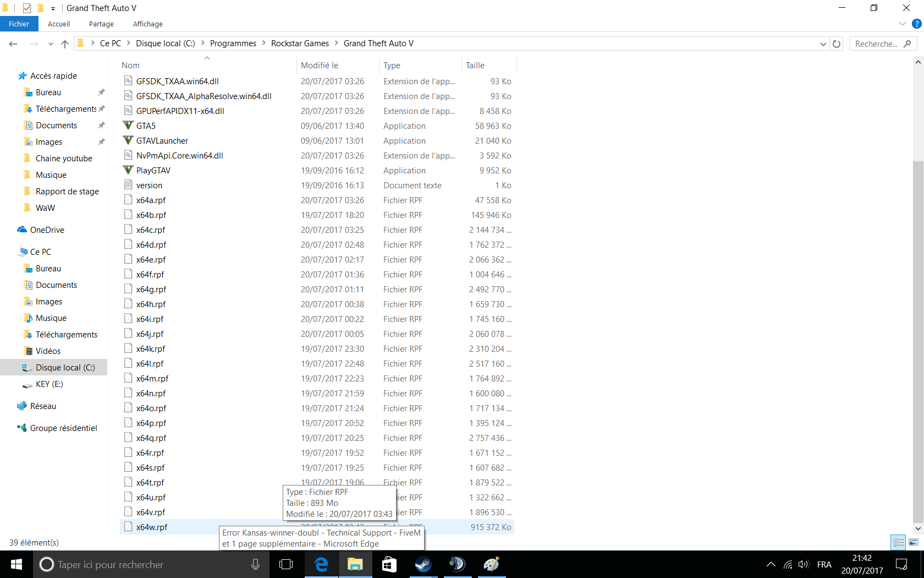Image resolution: width=924 pixels, height=578 pixels.
Task: Click the properties quick access toolbar icon
Action: (26, 8)
